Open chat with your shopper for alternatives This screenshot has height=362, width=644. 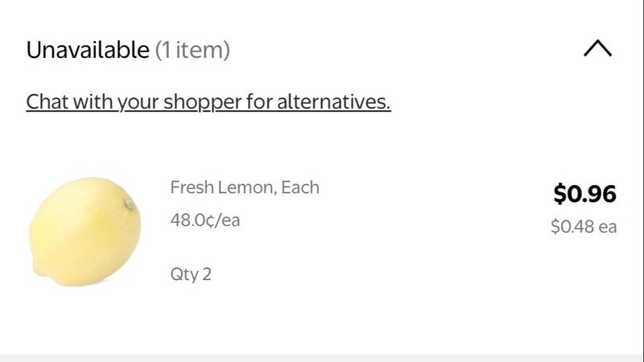tap(208, 102)
